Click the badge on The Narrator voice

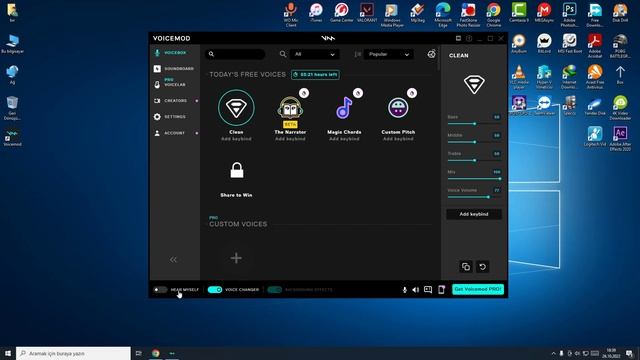304,93
